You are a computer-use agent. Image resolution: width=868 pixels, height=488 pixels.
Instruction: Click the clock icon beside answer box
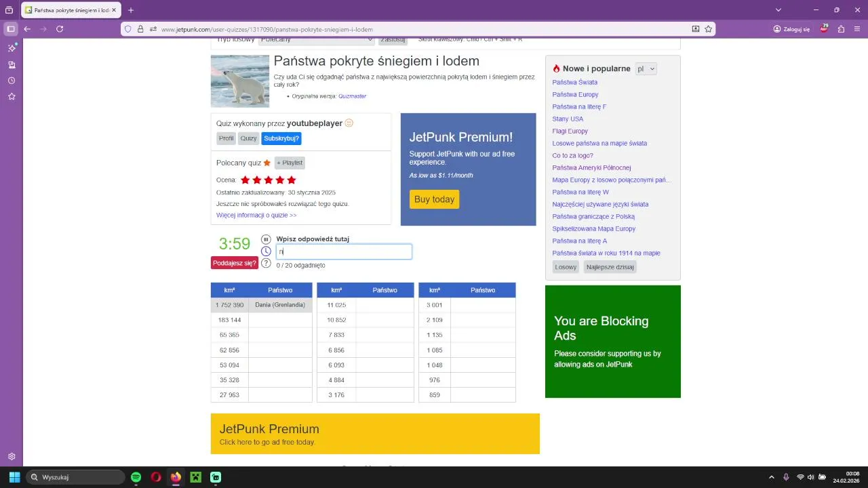[266, 251]
